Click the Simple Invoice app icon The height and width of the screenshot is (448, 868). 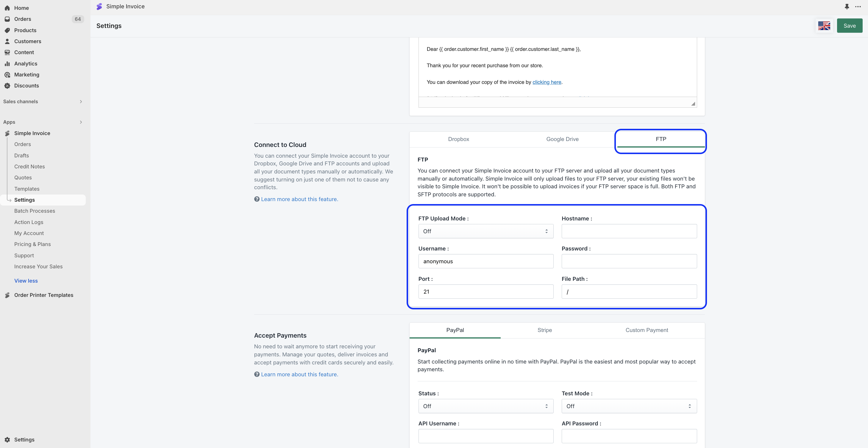7,133
